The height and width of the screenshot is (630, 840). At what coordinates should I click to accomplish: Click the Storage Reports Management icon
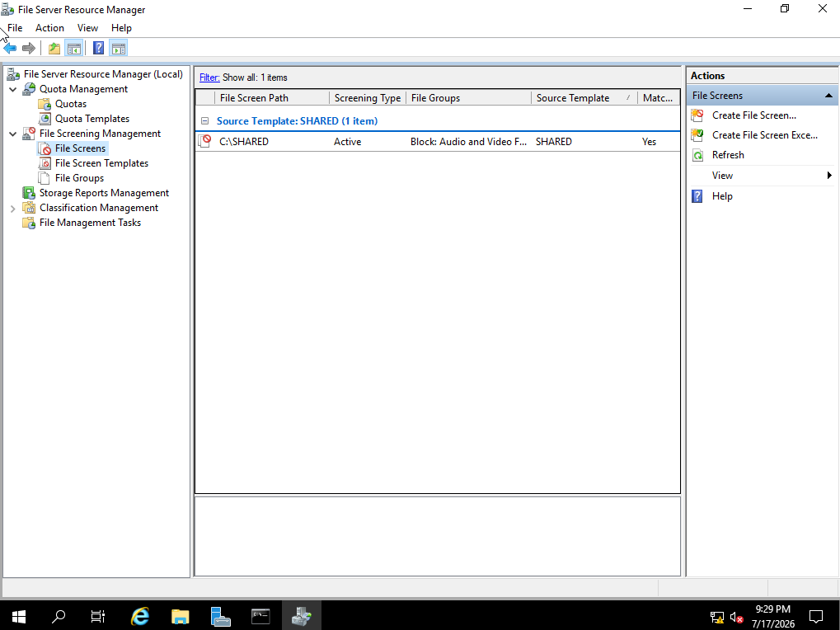coord(29,193)
